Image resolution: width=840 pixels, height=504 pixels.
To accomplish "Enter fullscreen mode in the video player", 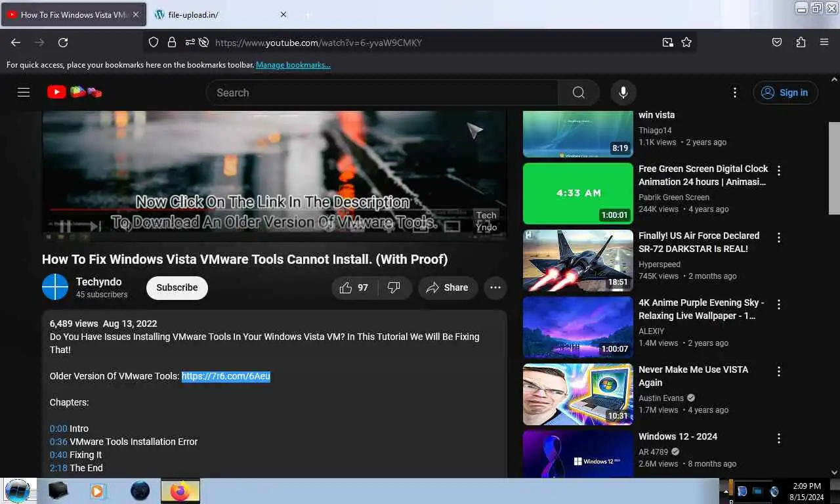I will tap(483, 226).
